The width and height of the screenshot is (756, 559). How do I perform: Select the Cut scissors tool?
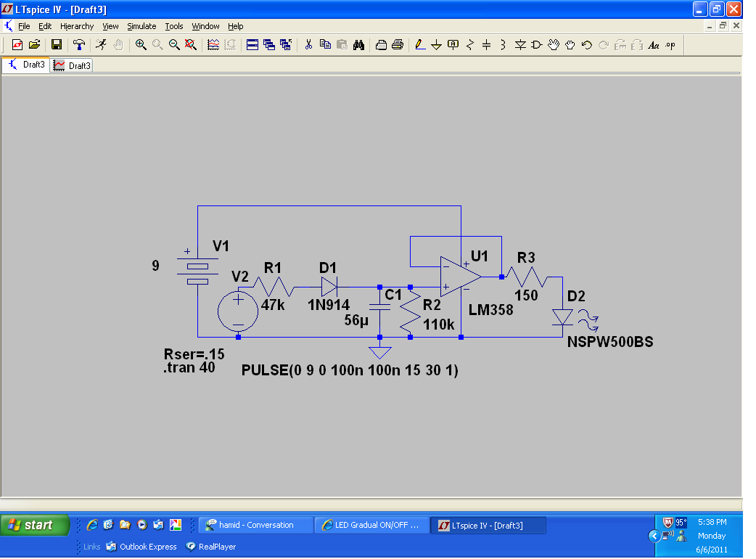308,45
